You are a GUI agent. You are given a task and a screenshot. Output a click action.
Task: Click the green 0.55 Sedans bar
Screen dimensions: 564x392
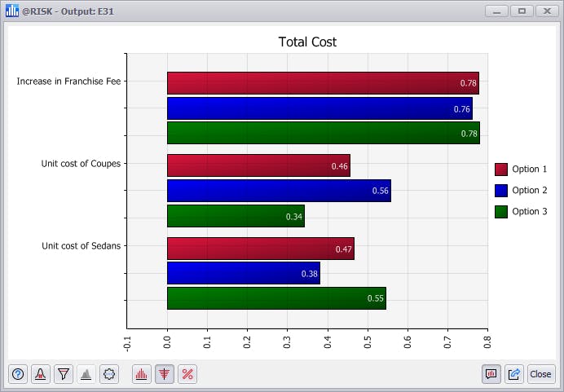point(276,298)
